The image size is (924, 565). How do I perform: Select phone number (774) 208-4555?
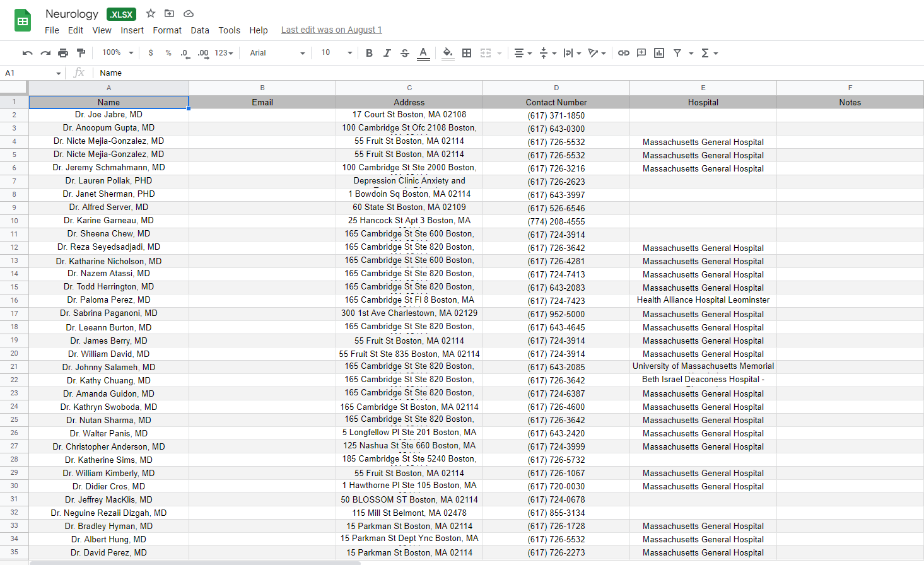point(556,221)
